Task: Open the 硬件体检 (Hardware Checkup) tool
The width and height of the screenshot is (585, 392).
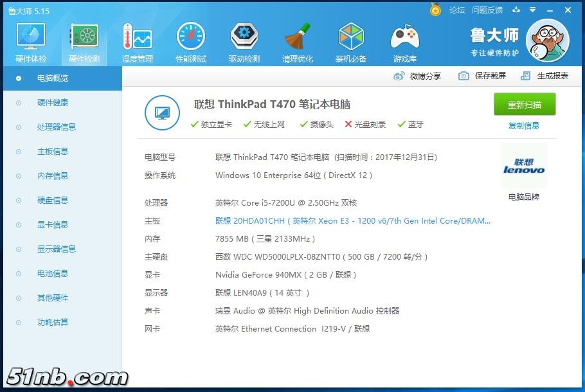Action: [30, 40]
